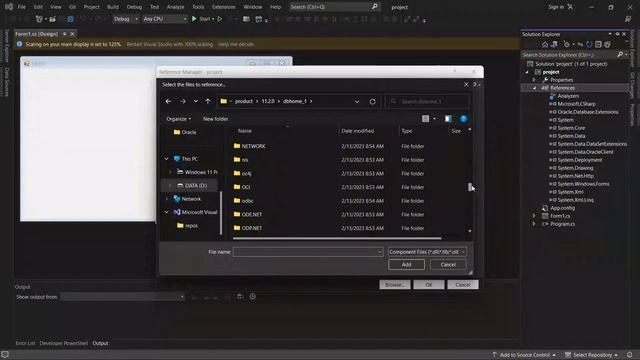Open the file dialog help icon
The width and height of the screenshot is (640, 360).
463,119
